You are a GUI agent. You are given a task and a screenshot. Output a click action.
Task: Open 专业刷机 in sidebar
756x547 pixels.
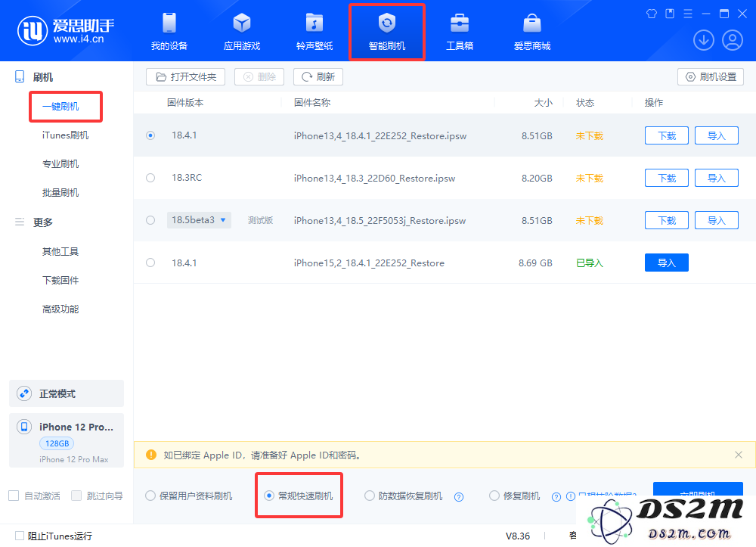60,164
